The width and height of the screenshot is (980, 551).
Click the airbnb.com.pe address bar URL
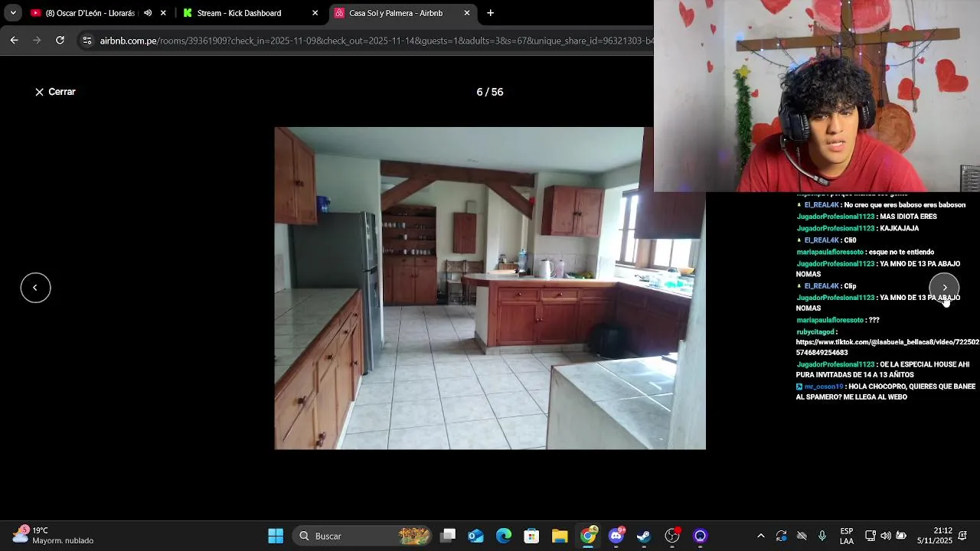377,41
